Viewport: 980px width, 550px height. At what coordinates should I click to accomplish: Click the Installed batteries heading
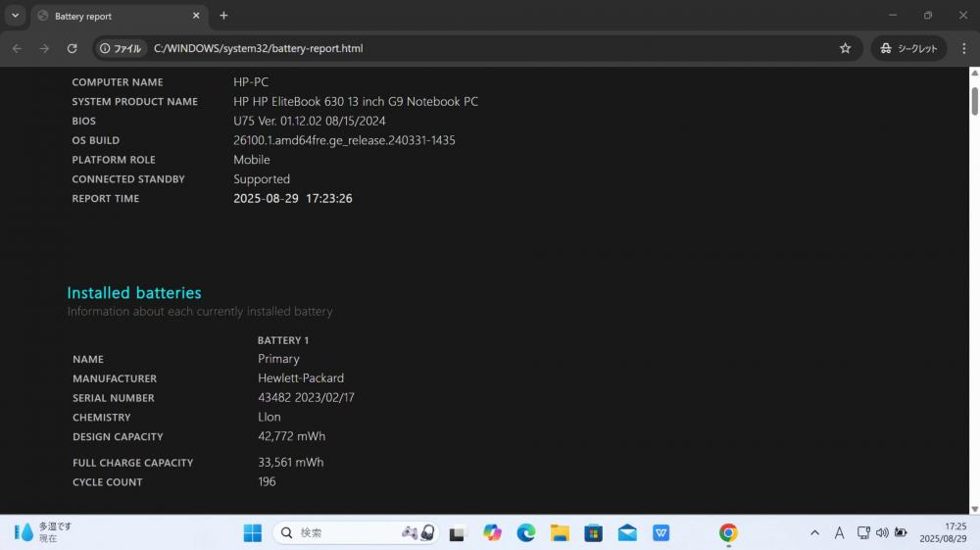click(133, 292)
